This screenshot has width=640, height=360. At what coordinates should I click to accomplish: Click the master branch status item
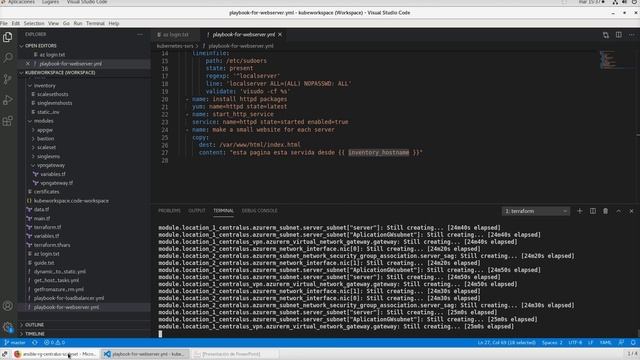pyautogui.click(x=15, y=342)
